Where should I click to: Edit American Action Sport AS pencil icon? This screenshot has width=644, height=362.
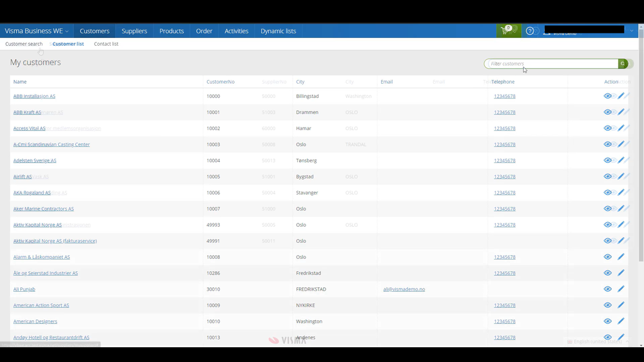[x=621, y=305]
